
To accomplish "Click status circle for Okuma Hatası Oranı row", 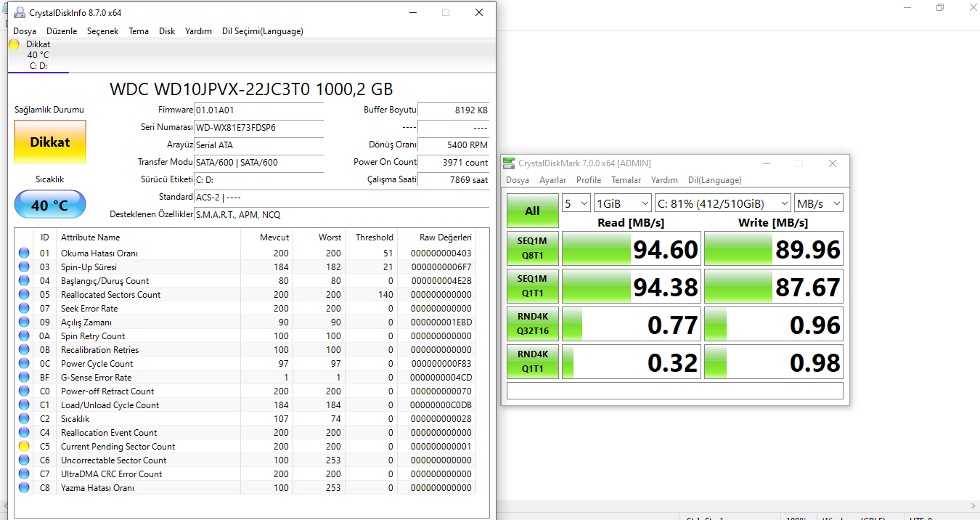I will [x=24, y=253].
